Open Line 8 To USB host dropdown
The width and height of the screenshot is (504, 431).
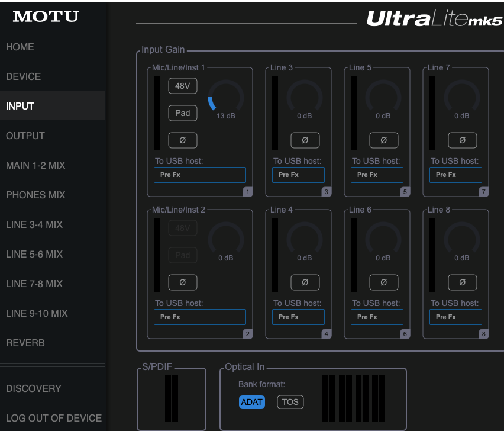[x=455, y=317]
